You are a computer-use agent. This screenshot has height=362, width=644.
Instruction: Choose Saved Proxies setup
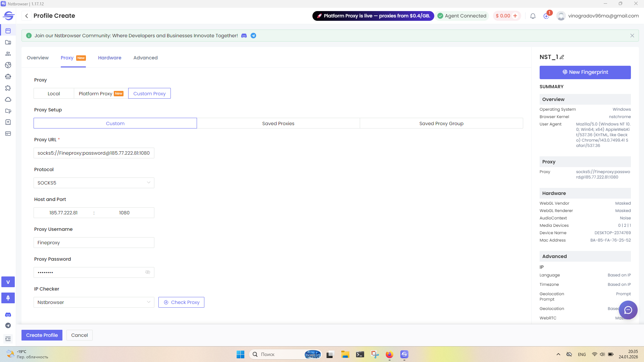pos(278,123)
